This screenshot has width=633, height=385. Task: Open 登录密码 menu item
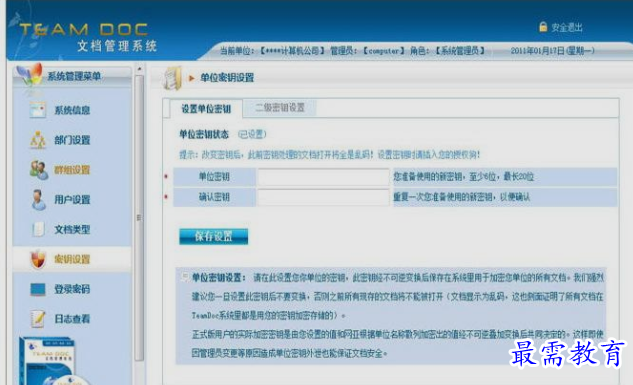tap(72, 289)
